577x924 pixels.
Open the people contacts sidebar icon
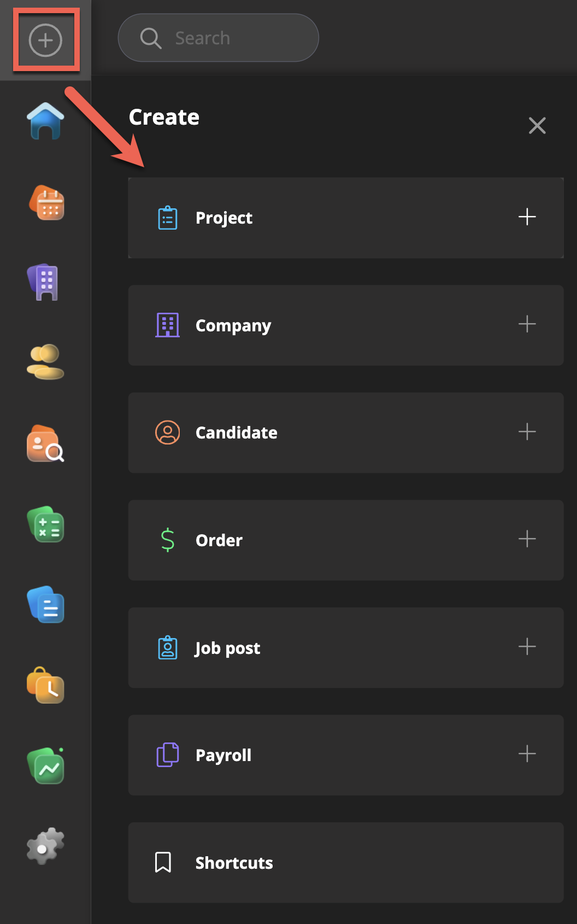pyautogui.click(x=45, y=361)
